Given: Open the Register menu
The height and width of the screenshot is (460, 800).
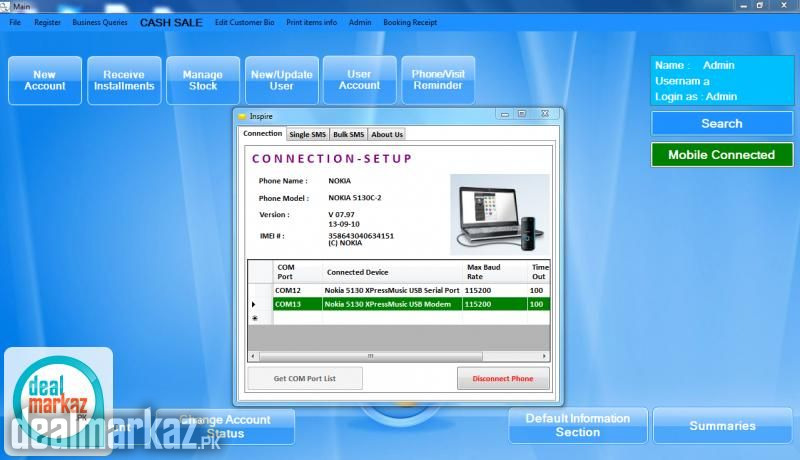Looking at the screenshot, I should click(x=47, y=22).
